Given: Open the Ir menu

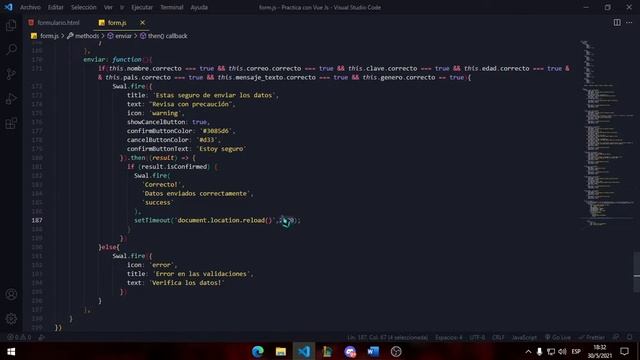Looking at the screenshot, I should [122, 7].
